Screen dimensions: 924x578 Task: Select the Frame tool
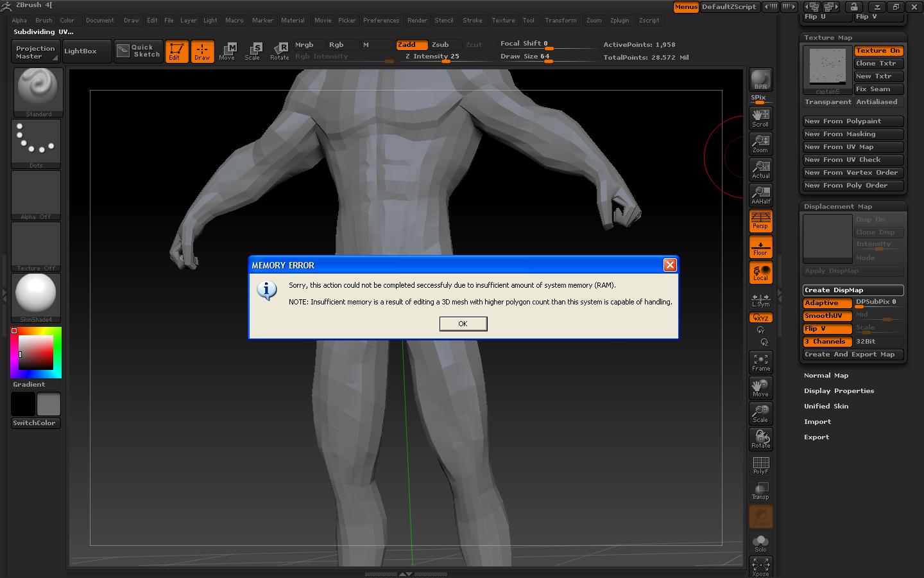pos(760,362)
